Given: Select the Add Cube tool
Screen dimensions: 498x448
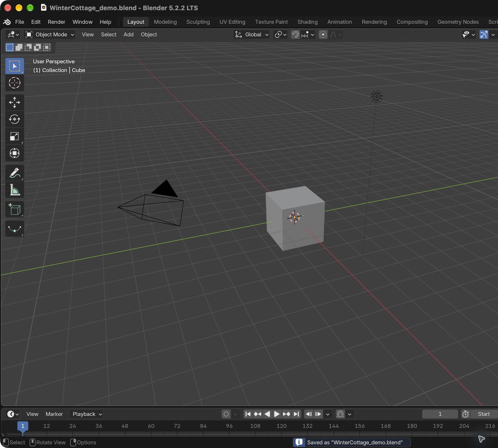Looking at the screenshot, I should (x=15, y=209).
